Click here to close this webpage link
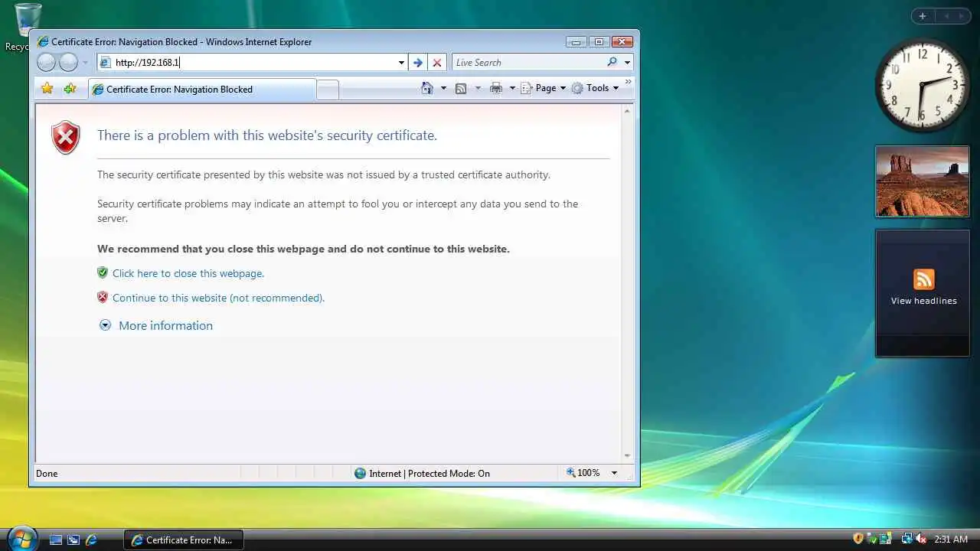 188,273
